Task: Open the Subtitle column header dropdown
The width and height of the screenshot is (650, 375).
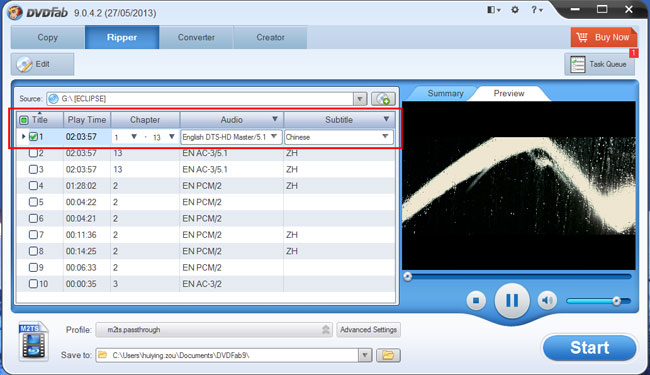Action: click(x=386, y=119)
